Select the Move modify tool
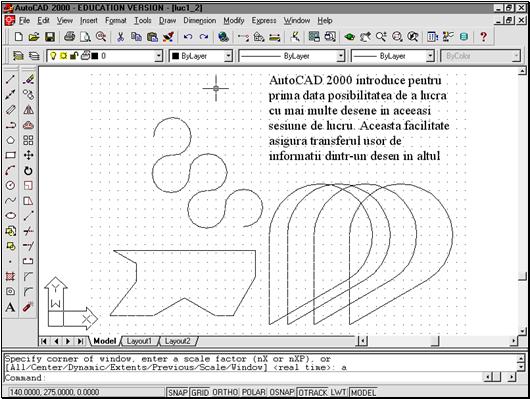 click(28, 155)
